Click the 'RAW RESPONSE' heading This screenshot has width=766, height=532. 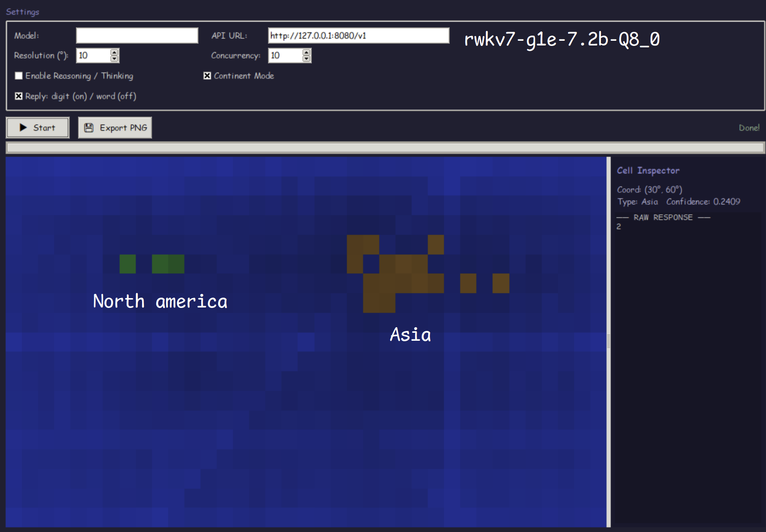click(663, 217)
